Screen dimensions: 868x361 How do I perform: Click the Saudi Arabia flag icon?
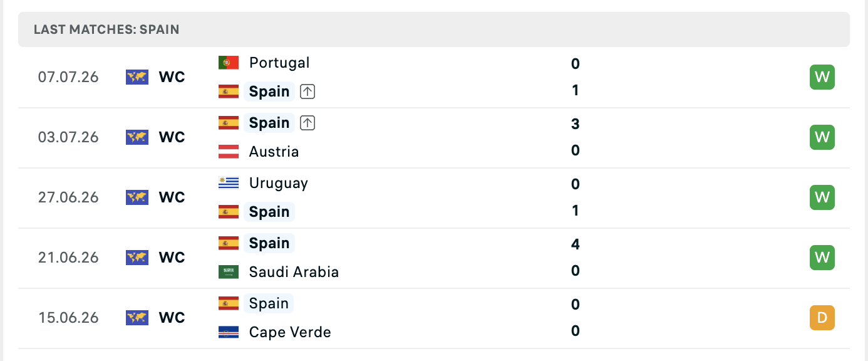pyautogui.click(x=229, y=272)
